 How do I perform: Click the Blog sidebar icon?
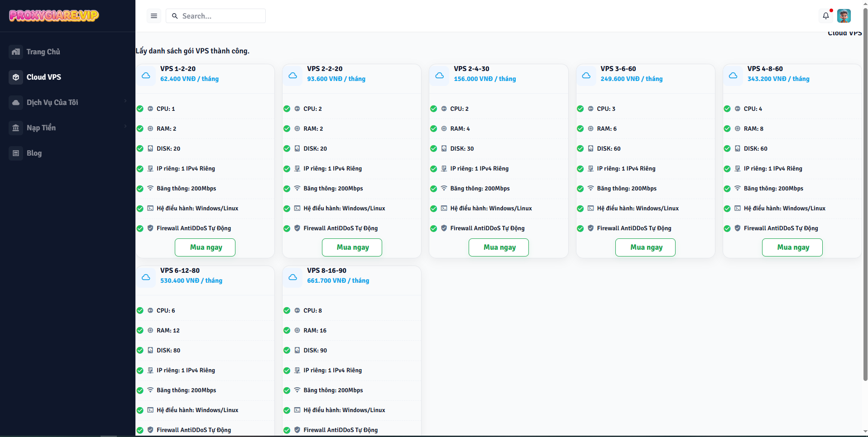[x=16, y=153]
